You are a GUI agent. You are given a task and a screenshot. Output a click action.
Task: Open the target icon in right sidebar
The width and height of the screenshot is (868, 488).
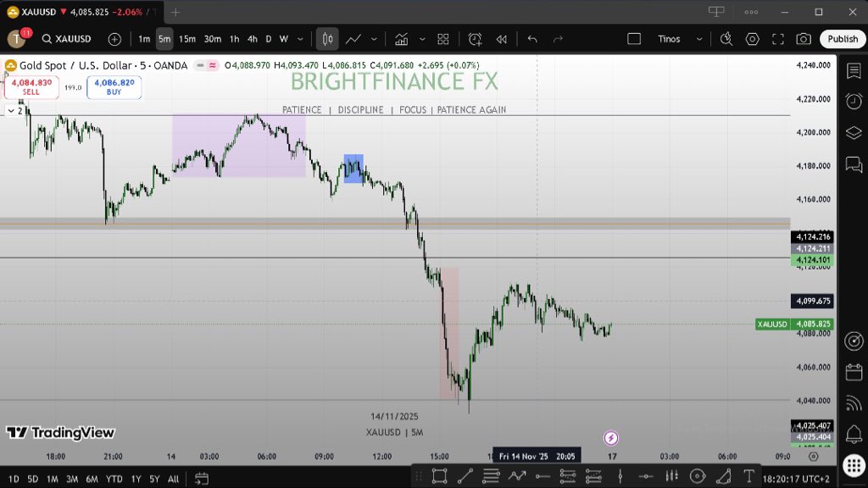click(854, 341)
